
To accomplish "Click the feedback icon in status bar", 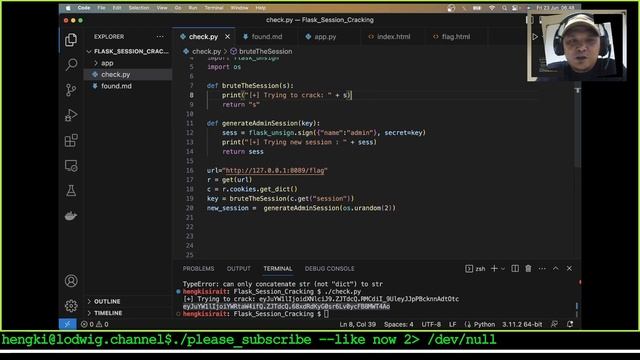I will click(554, 324).
